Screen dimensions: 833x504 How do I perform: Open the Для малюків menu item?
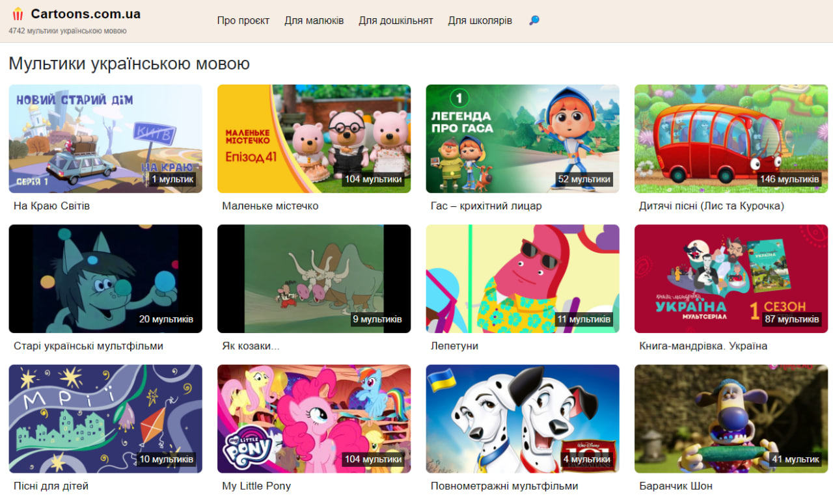tap(314, 21)
